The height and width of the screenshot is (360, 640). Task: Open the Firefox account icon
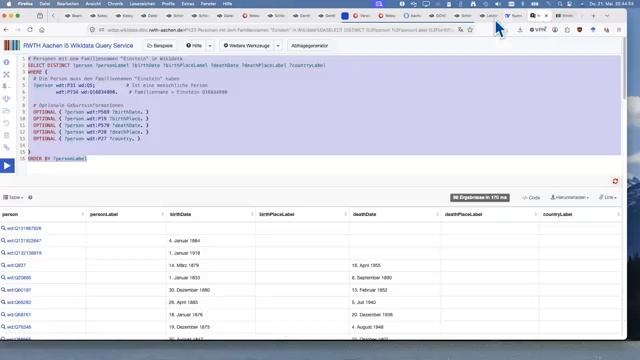tap(555, 30)
